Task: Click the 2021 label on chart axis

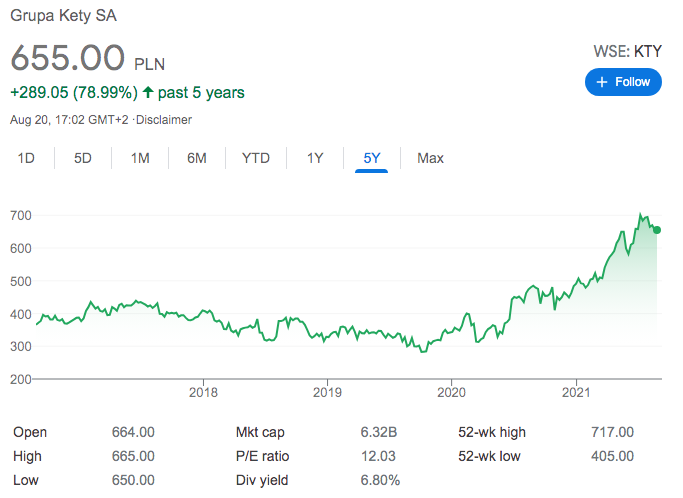Action: pos(576,393)
